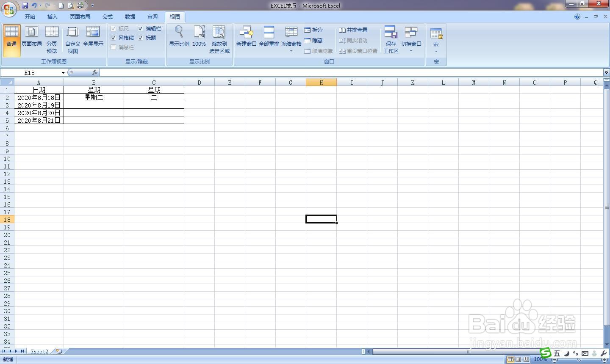Click zoom out minus button

point(555,359)
